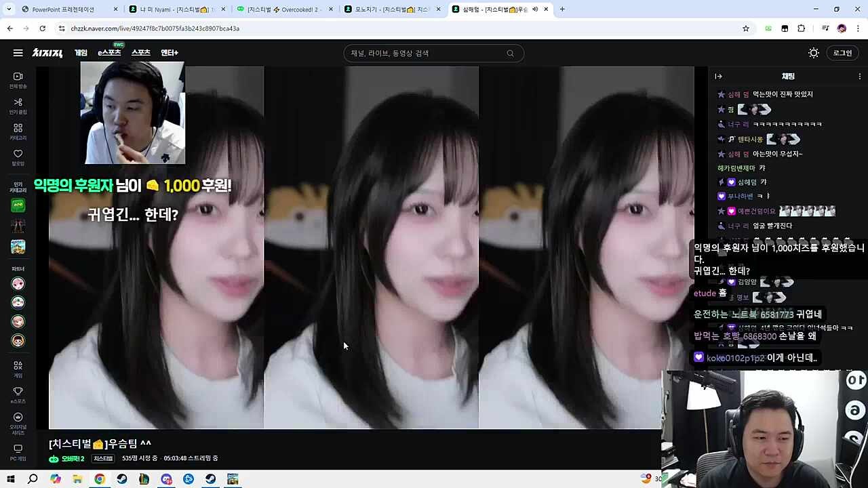868x488 pixels.
Task: Click the search magnifier icon in search bar
Action: click(510, 54)
